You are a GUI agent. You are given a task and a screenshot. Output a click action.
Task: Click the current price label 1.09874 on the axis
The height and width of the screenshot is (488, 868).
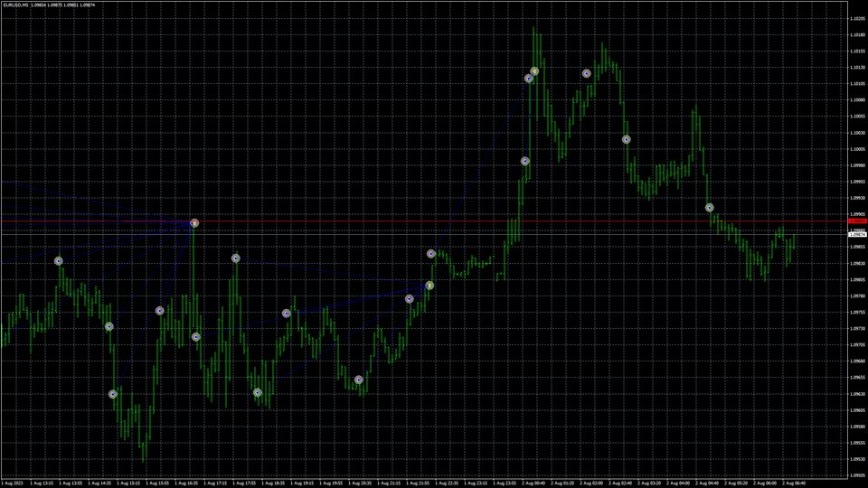coord(857,235)
